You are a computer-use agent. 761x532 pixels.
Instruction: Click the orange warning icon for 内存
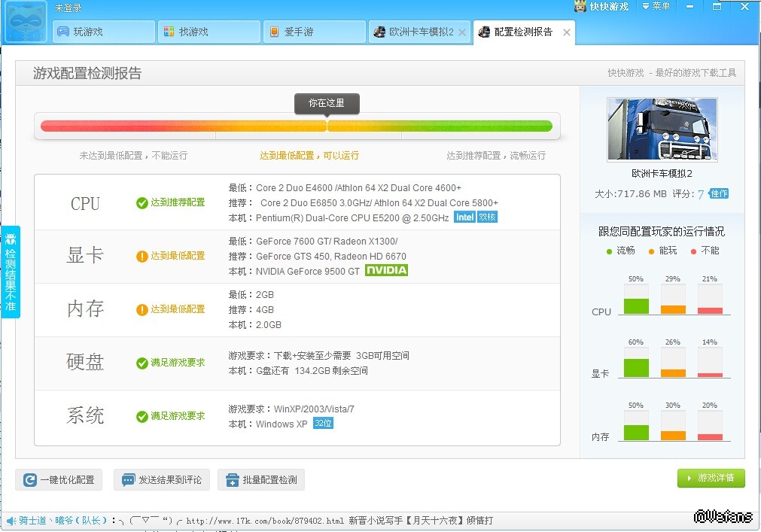coord(142,310)
